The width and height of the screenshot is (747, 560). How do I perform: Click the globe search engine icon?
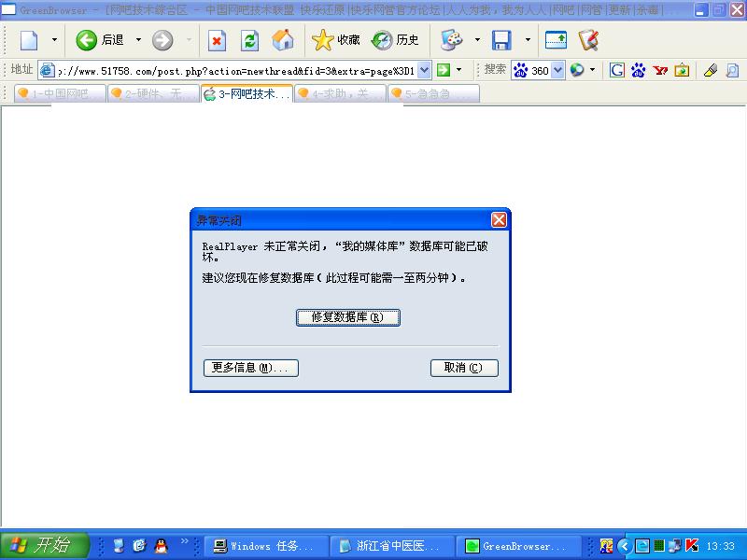click(577, 71)
